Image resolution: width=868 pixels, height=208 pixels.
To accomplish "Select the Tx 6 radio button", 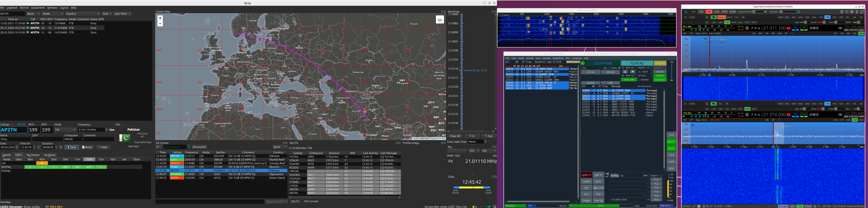I will [x=648, y=200].
